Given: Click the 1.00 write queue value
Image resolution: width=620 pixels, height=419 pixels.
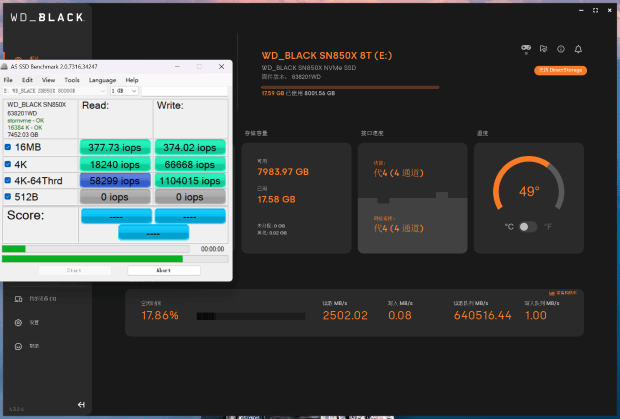Looking at the screenshot, I should pos(536,315).
